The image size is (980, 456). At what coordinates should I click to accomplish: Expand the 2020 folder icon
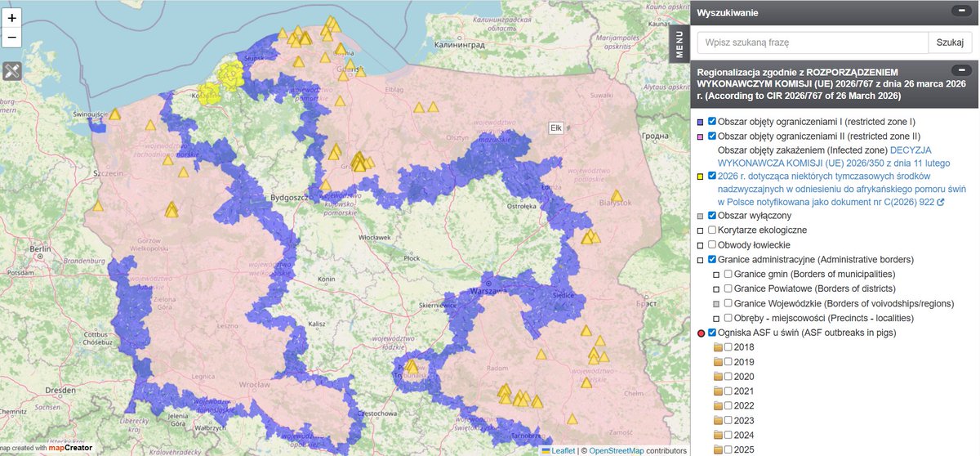tap(718, 377)
